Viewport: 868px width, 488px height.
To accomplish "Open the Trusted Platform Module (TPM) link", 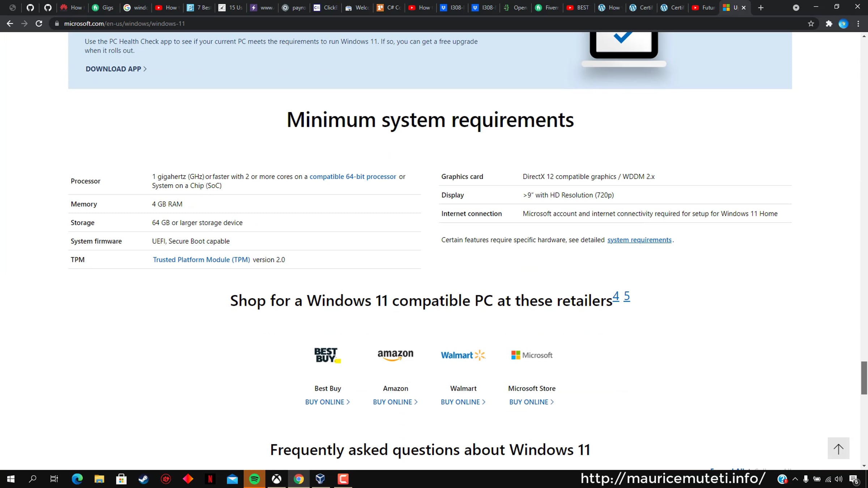I will point(201,260).
